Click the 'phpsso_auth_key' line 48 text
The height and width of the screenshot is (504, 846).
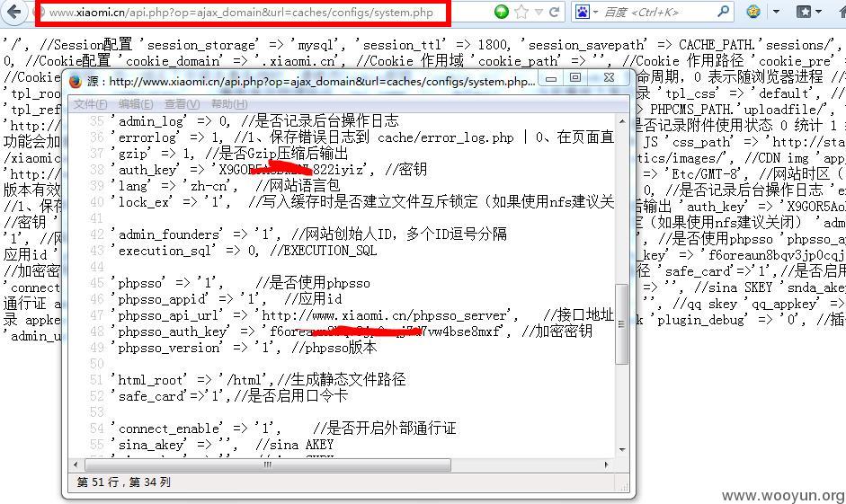pyautogui.click(x=352, y=332)
